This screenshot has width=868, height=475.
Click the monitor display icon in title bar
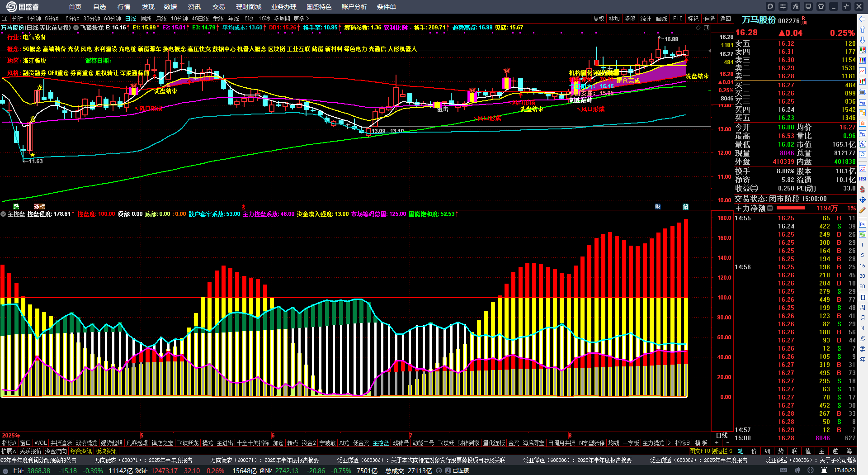point(808,6)
